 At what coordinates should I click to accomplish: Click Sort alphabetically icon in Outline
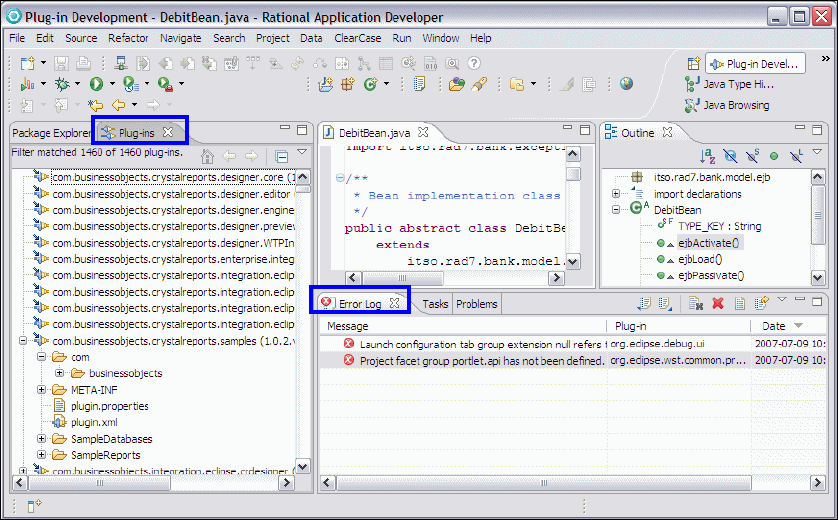tap(708, 156)
